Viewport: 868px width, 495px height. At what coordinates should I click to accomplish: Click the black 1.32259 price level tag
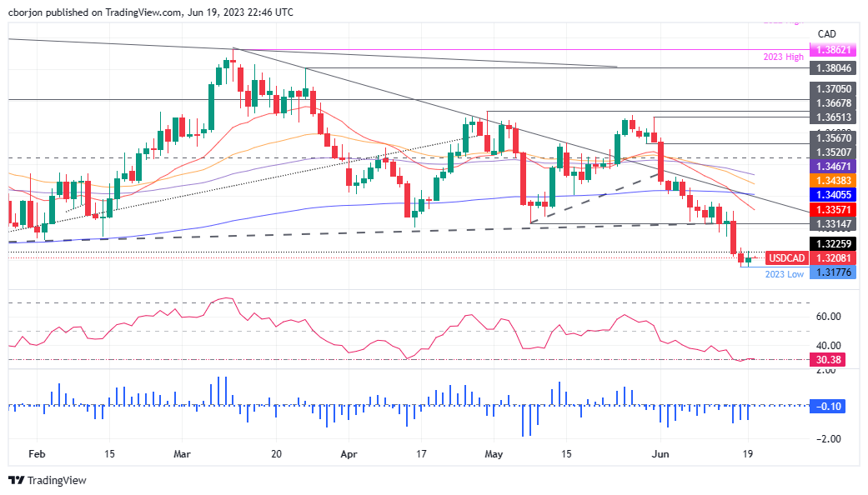coord(832,244)
